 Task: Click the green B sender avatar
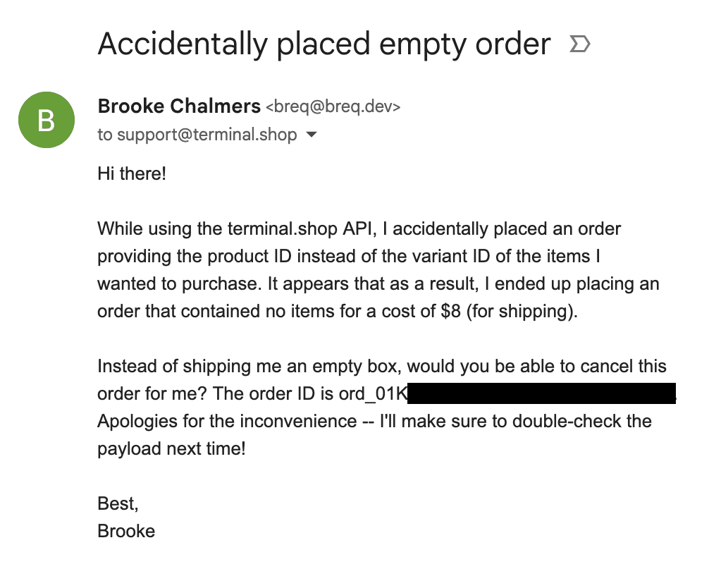(x=46, y=121)
